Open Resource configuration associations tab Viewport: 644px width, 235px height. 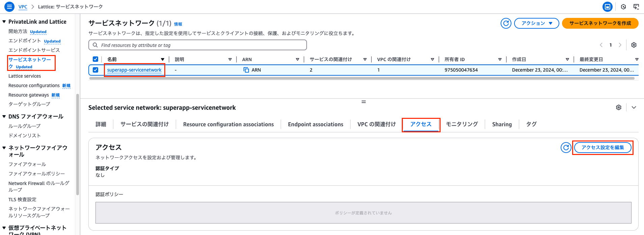point(228,124)
